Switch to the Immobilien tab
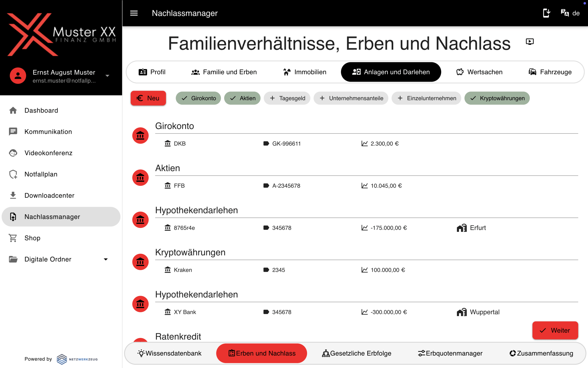 click(305, 72)
